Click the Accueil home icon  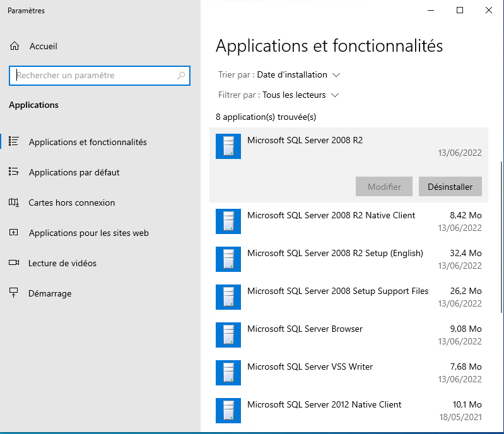pyautogui.click(x=15, y=46)
